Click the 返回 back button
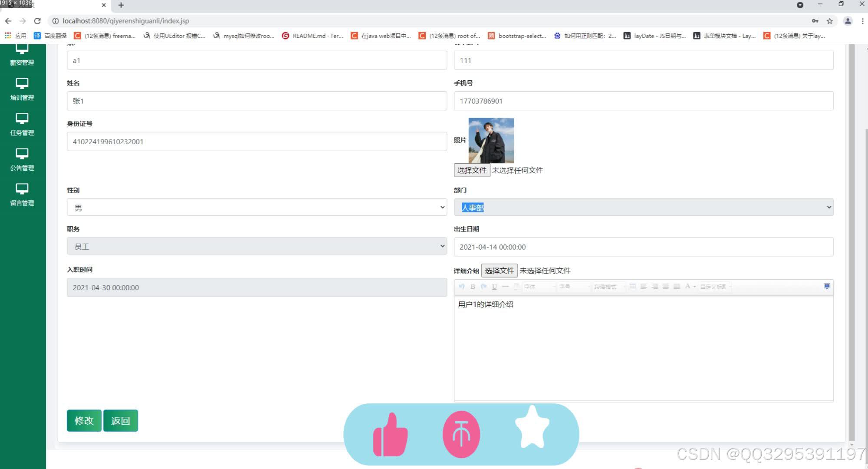 [x=121, y=420]
